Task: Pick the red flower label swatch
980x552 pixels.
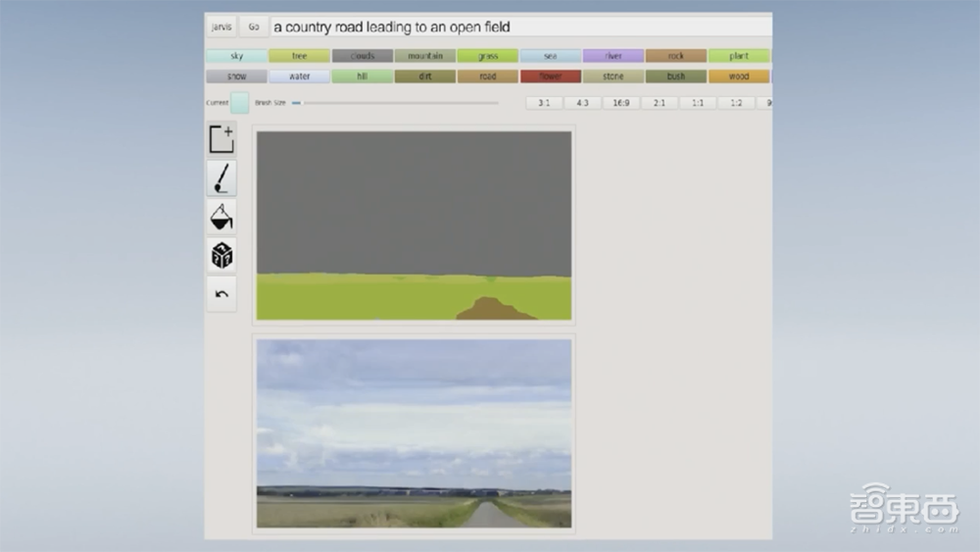Action: [x=550, y=75]
